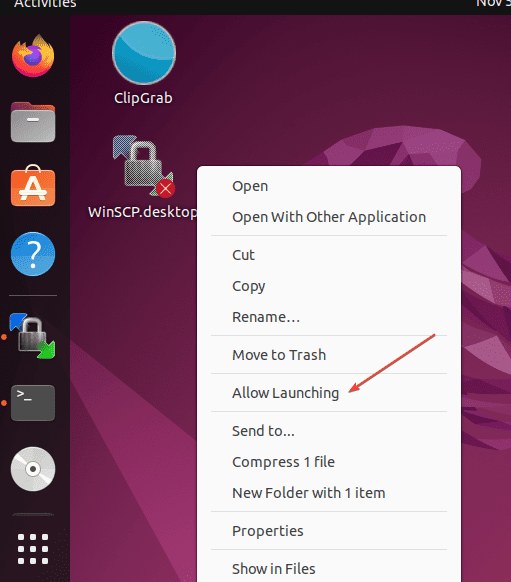Choose Open With Other Application
Screen dimensions: 511x582
(x=329, y=217)
